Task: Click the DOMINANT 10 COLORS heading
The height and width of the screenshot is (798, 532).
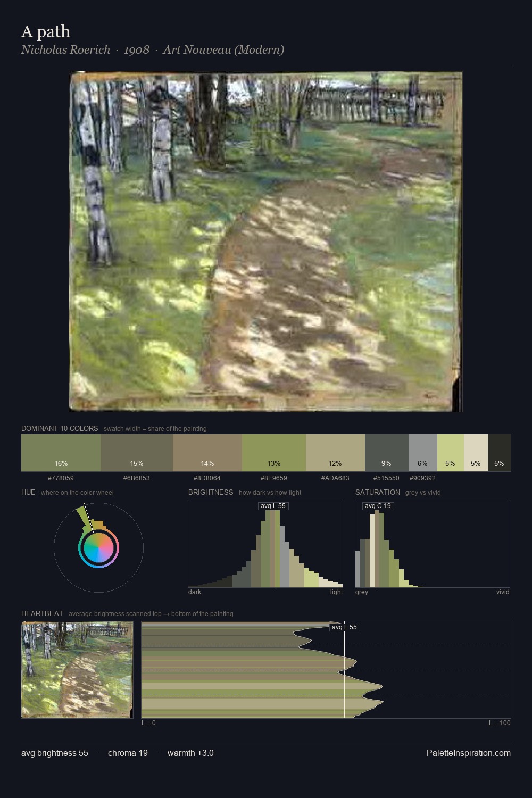Action: pyautogui.click(x=60, y=428)
